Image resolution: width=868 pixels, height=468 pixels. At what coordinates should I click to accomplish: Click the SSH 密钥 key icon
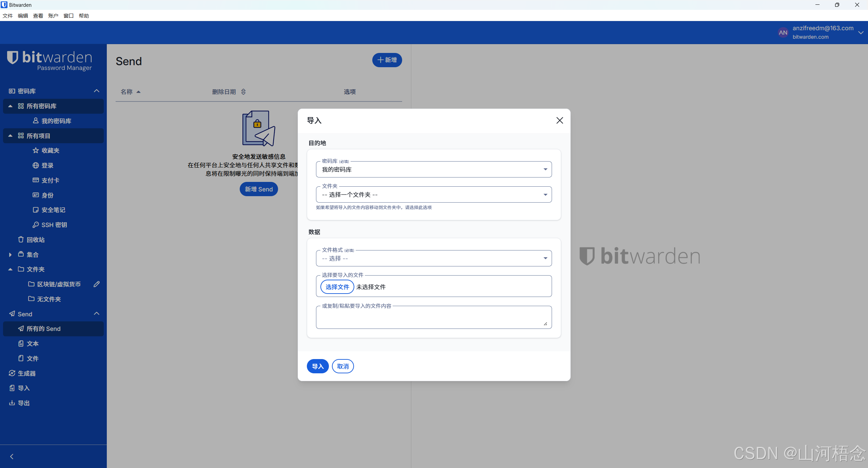36,225
